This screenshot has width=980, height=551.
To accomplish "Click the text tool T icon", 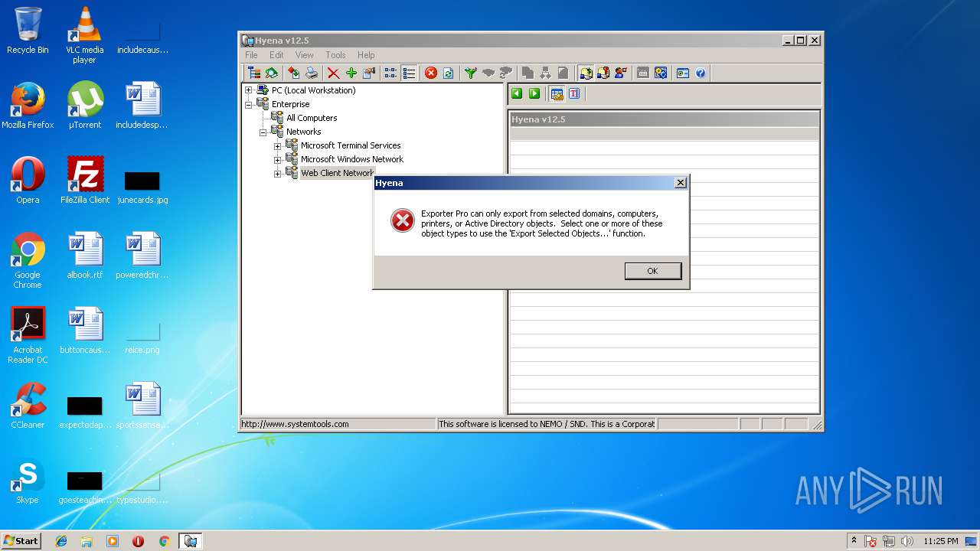I will [x=574, y=93].
